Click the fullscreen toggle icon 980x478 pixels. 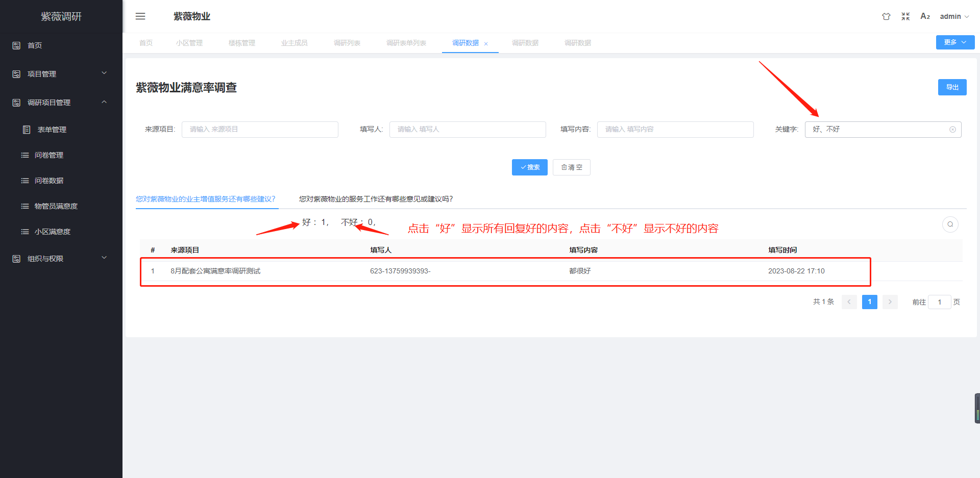point(905,16)
